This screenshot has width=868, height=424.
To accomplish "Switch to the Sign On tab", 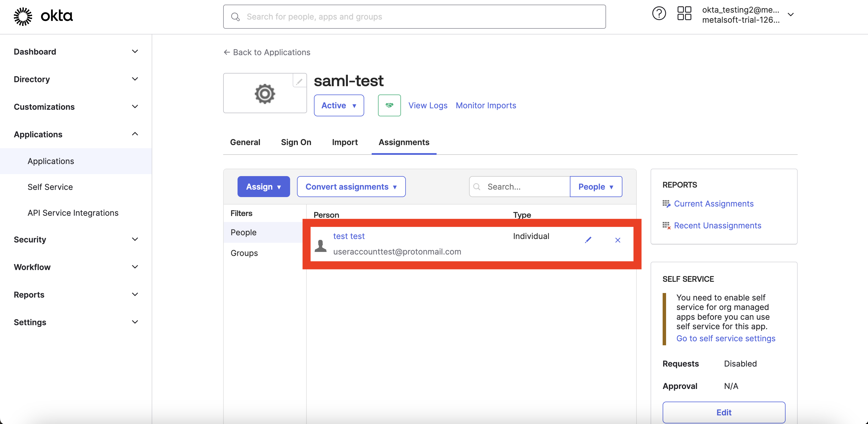I will [296, 142].
